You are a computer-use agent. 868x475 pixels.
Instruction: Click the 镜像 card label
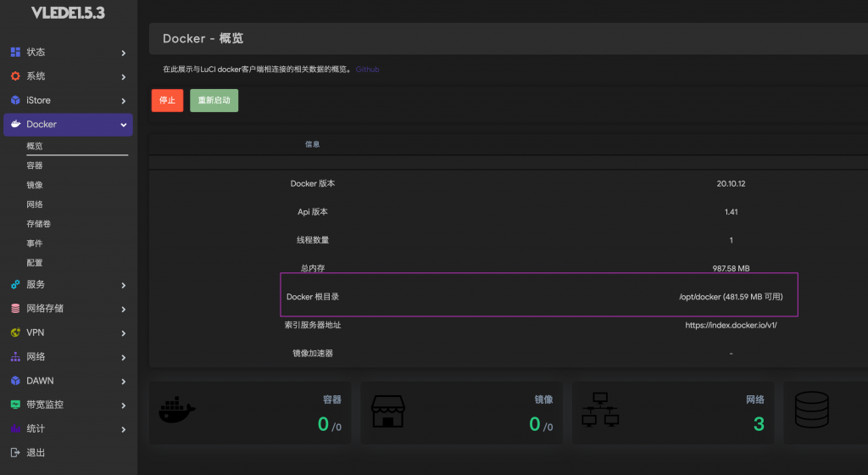click(x=543, y=400)
